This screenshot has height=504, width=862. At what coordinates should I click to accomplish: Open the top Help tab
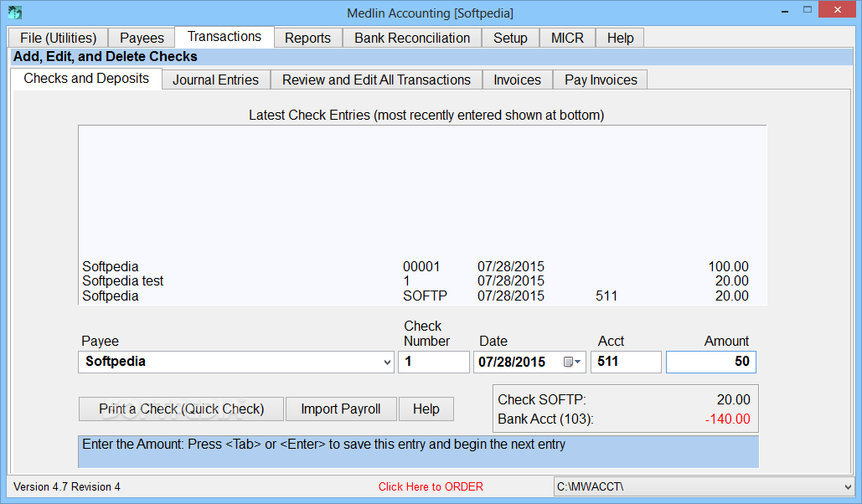[x=620, y=38]
